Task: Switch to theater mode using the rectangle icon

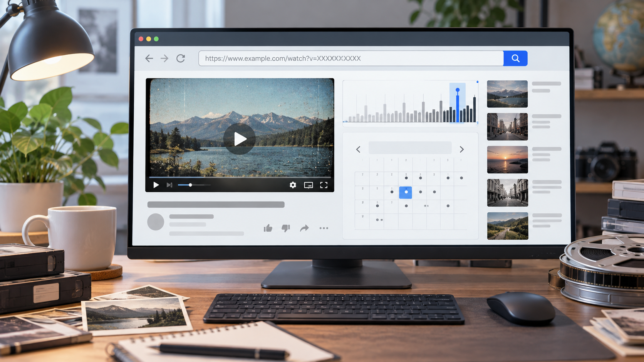Action: pyautogui.click(x=309, y=185)
